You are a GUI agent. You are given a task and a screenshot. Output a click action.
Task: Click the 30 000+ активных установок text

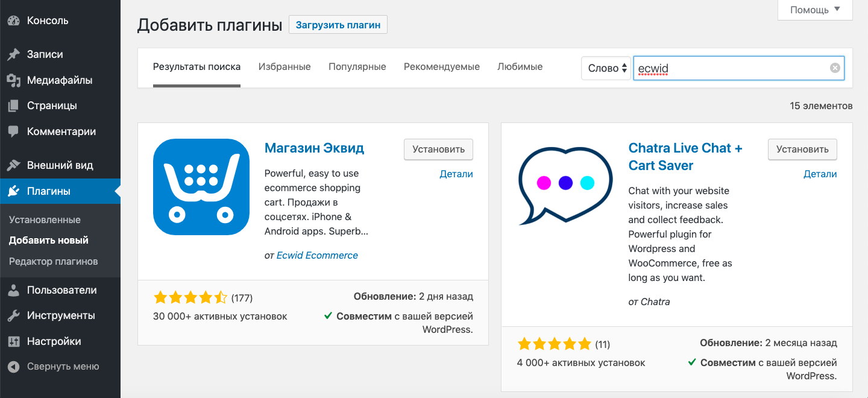pos(221,316)
